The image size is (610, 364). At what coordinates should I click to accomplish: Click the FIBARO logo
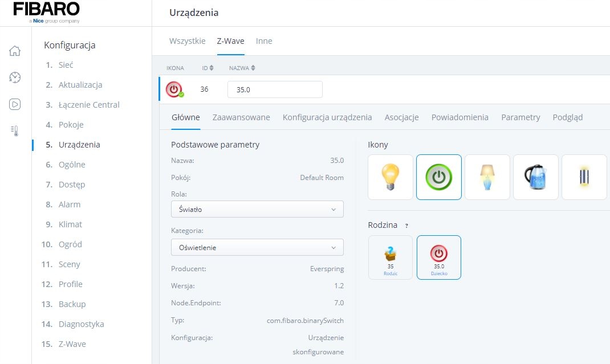click(46, 12)
